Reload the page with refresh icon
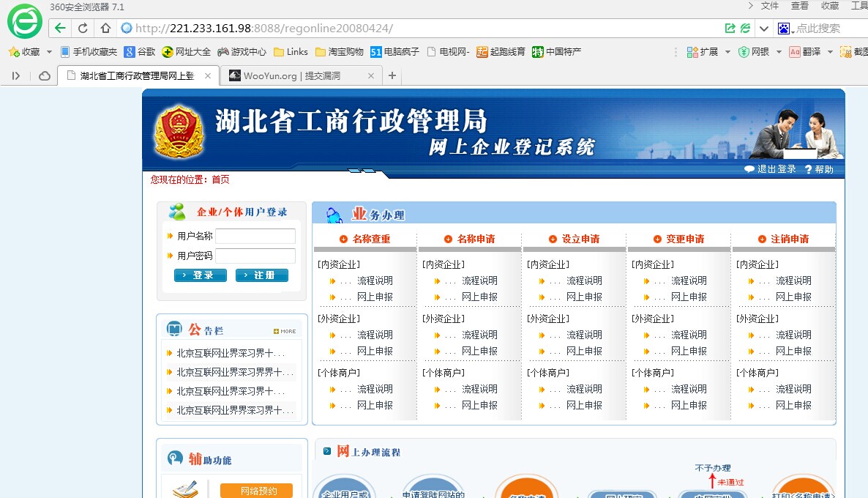 (x=83, y=29)
